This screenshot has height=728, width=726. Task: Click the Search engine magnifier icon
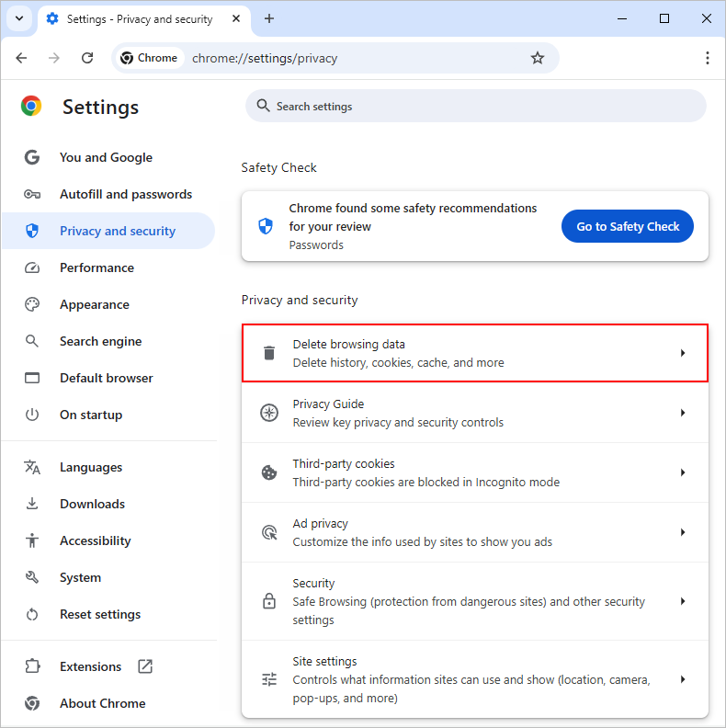point(32,341)
